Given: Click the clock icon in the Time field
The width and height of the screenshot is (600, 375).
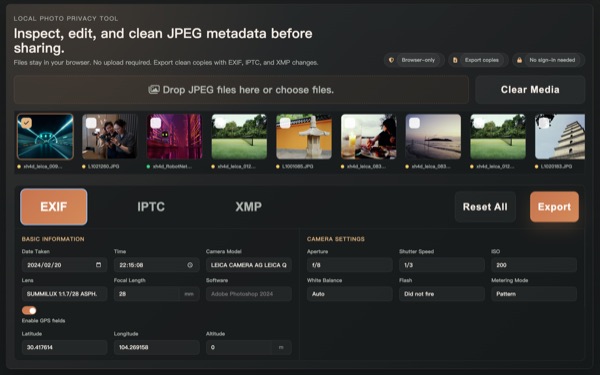Looking at the screenshot, I should [190, 265].
